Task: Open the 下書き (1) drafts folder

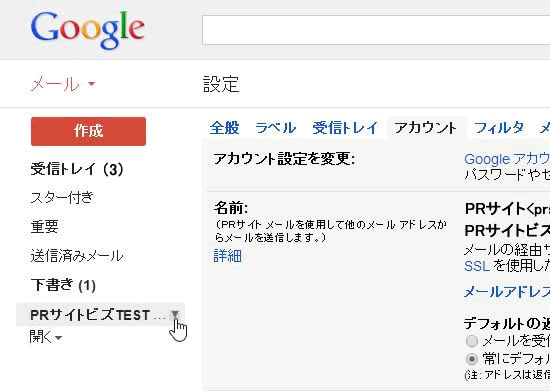Action: [63, 285]
